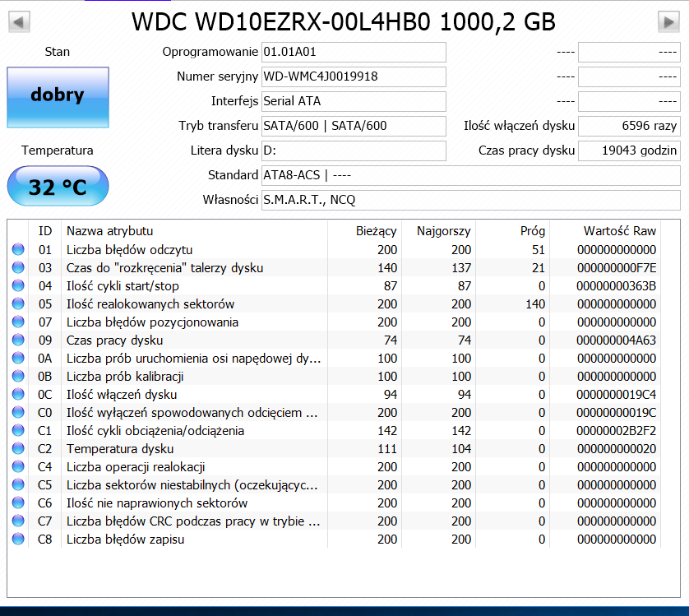Click the status dot for Ilość cykli start/stop
Screen dimensions: 689x616
coord(18,286)
